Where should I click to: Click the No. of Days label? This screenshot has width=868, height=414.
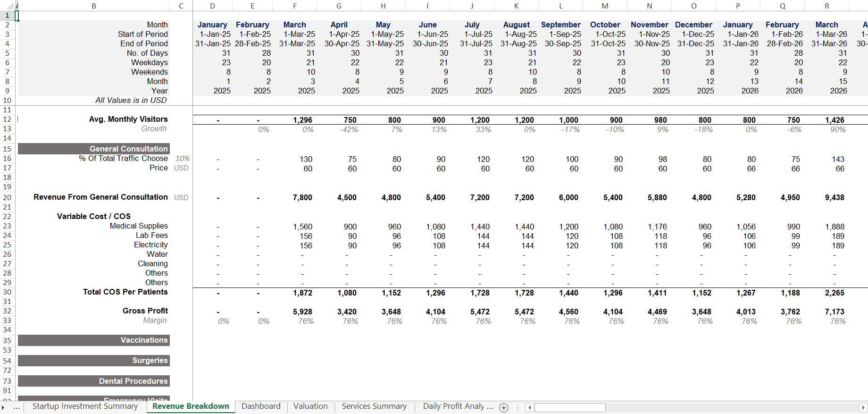click(147, 53)
